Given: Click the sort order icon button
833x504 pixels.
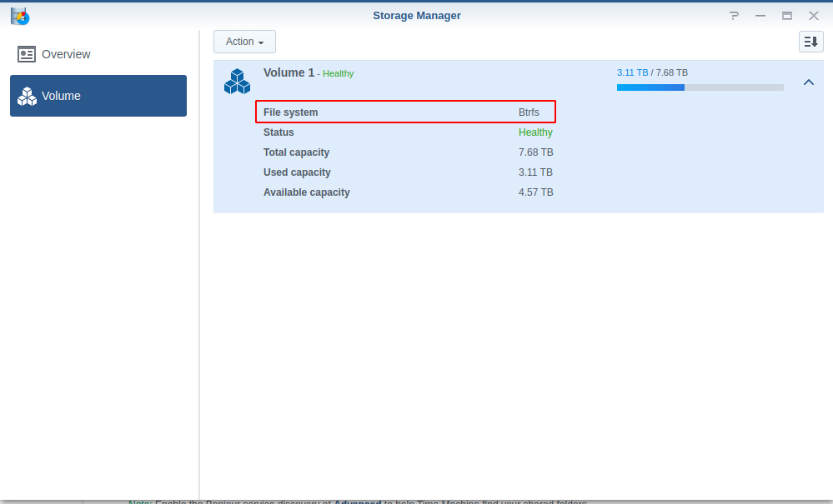Looking at the screenshot, I should click(x=810, y=42).
